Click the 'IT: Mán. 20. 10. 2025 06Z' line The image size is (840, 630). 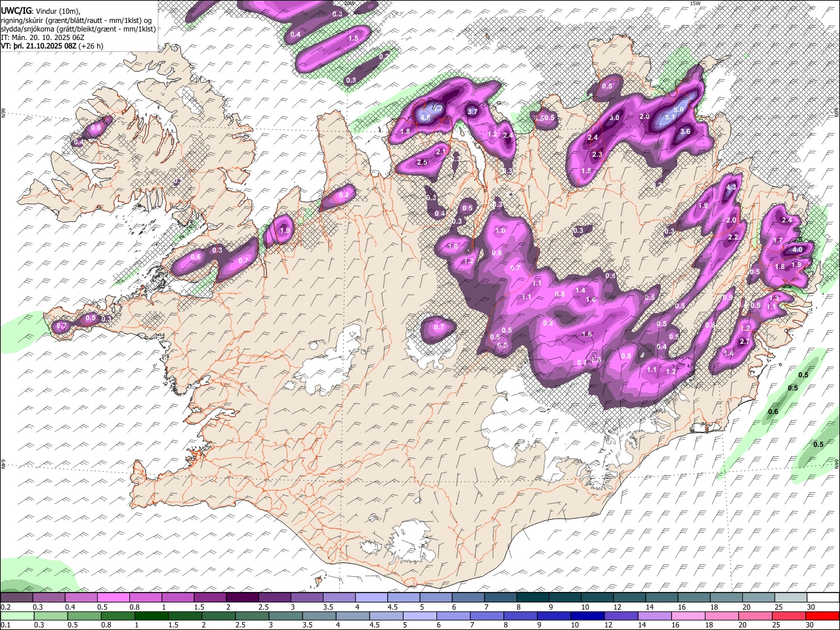pyautogui.click(x=43, y=37)
